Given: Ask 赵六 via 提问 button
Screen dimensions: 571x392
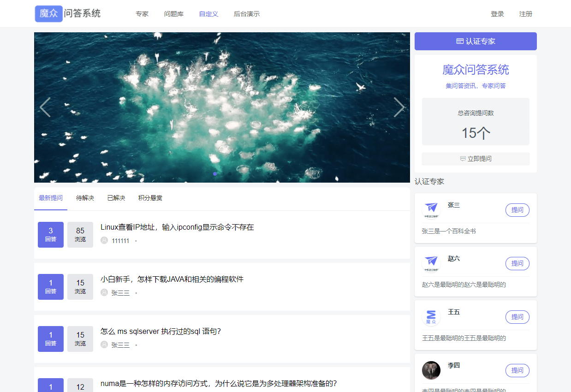Looking at the screenshot, I should (x=517, y=263).
